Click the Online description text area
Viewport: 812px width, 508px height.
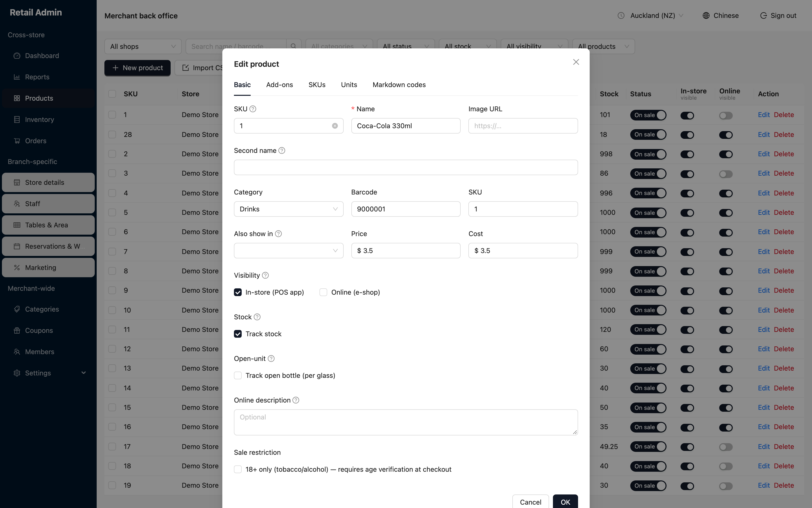[x=406, y=422]
